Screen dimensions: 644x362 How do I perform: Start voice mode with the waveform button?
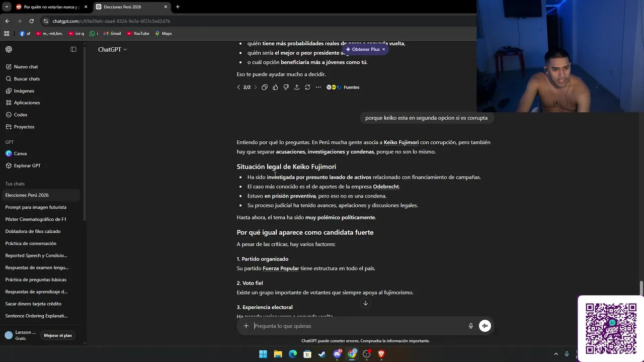485,326
